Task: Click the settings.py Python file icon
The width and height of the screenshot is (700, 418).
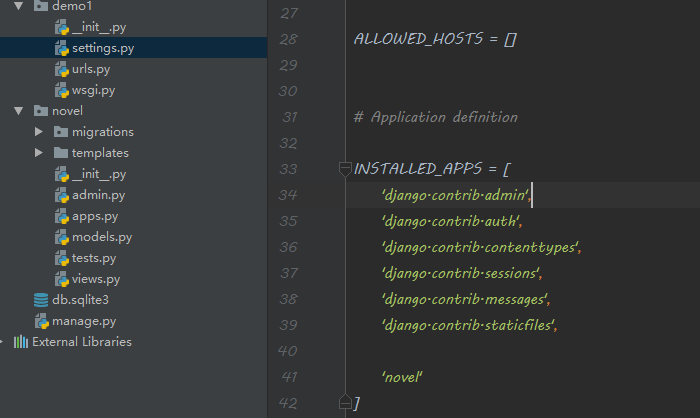Action: point(61,48)
